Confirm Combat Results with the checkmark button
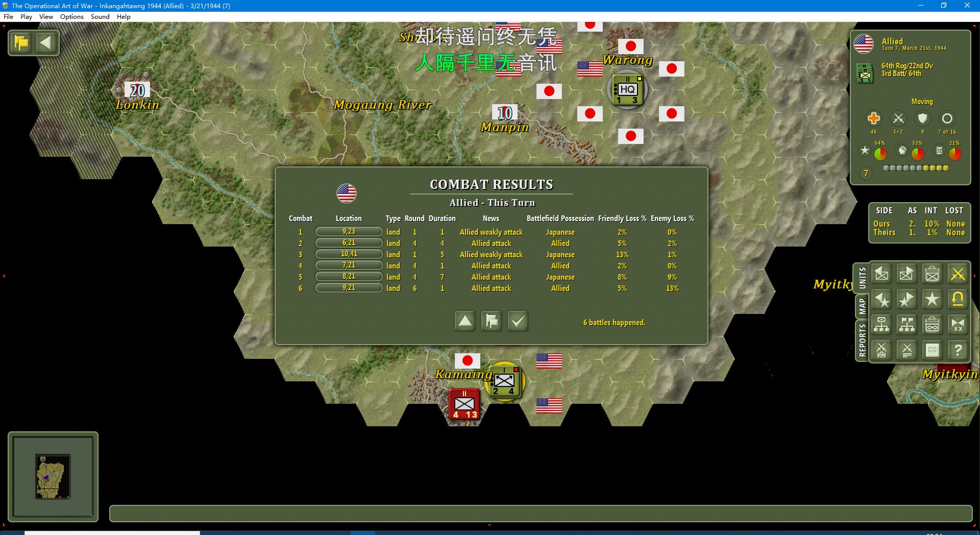 [x=518, y=321]
